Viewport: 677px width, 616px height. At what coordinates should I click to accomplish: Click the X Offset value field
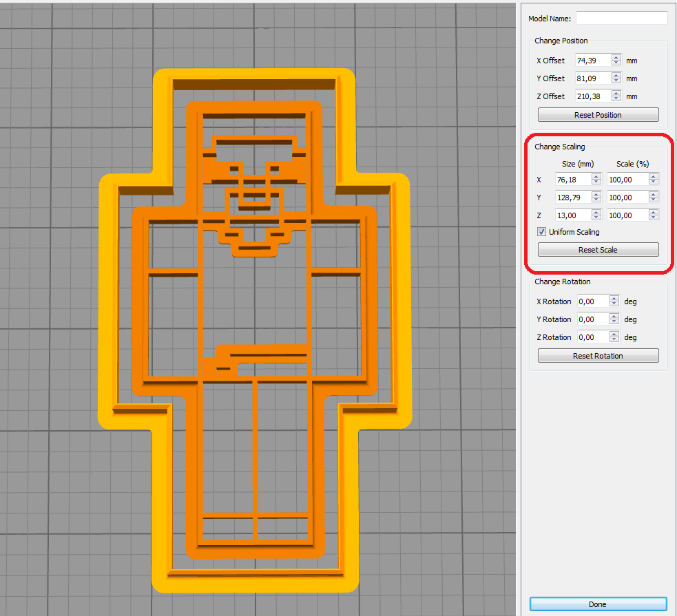point(593,61)
